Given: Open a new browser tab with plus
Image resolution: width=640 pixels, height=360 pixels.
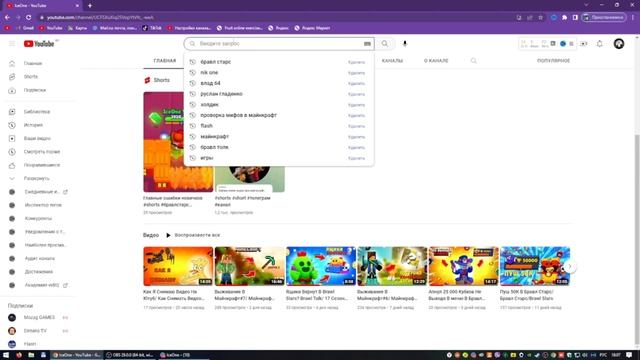Looking at the screenshot, I should click(x=90, y=6).
